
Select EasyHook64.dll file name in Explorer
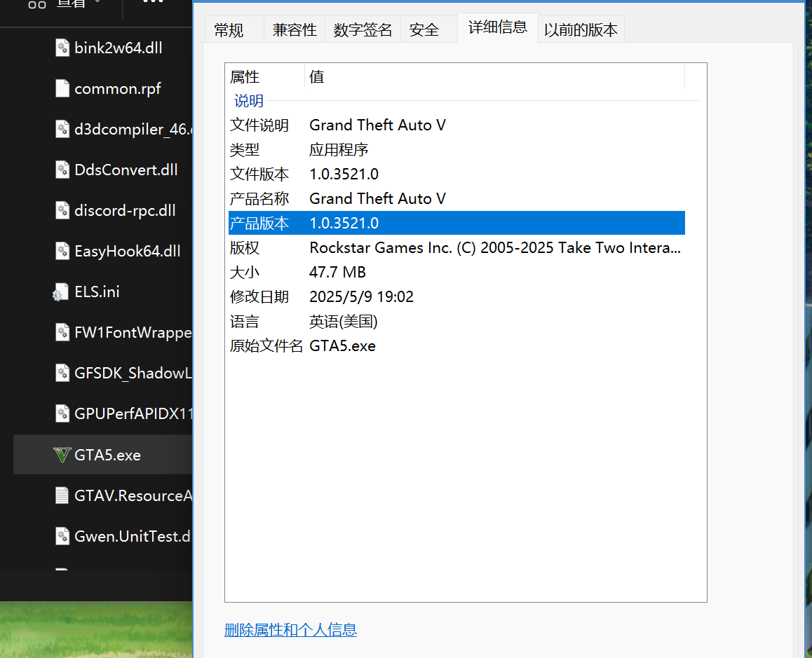pos(128,251)
